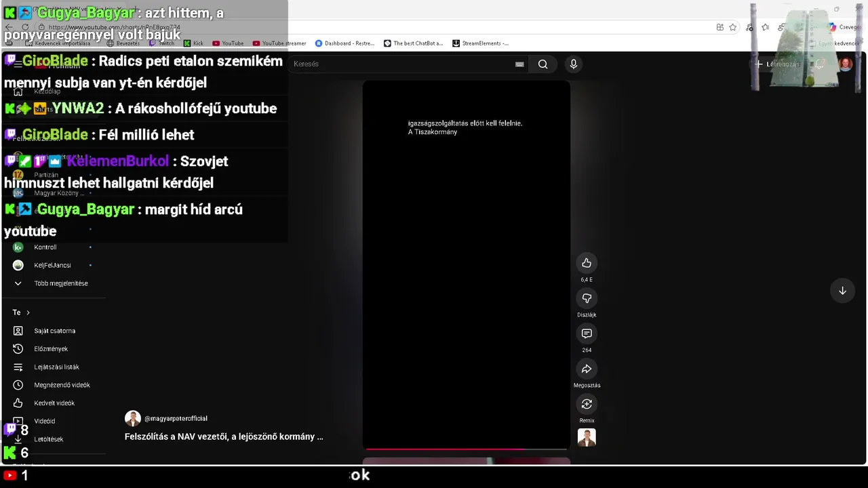Open the YouTube account avatar menu
The width and height of the screenshot is (868, 488).
846,64
